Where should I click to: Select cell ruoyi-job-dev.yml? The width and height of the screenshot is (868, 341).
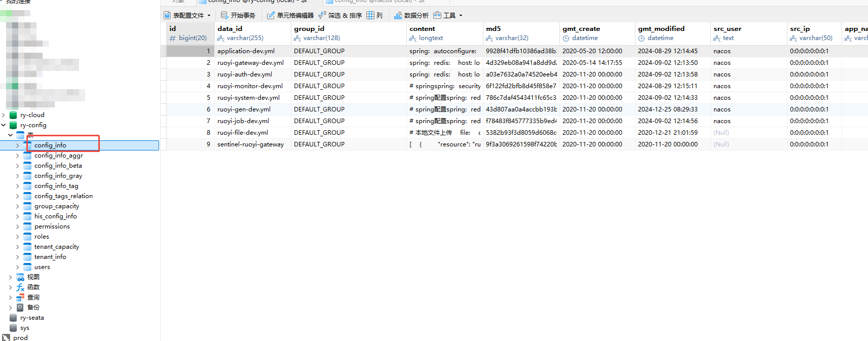252,121
